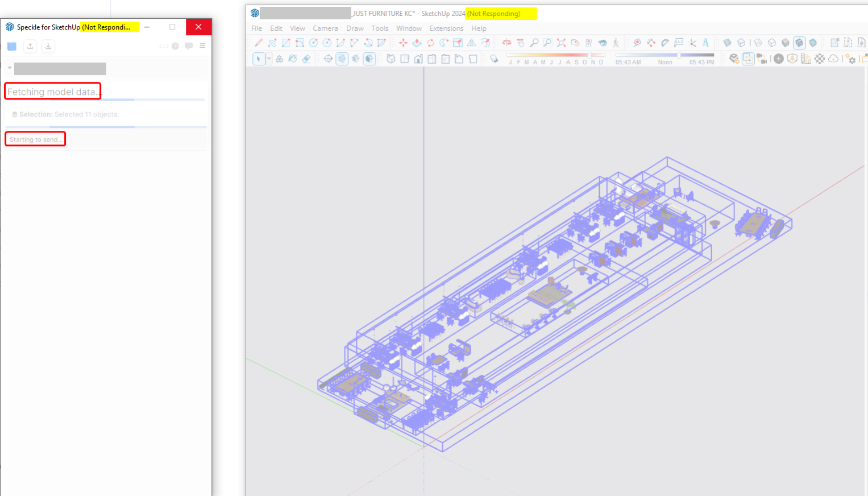
Task: Activate the Orbit tool
Action: pos(506,43)
